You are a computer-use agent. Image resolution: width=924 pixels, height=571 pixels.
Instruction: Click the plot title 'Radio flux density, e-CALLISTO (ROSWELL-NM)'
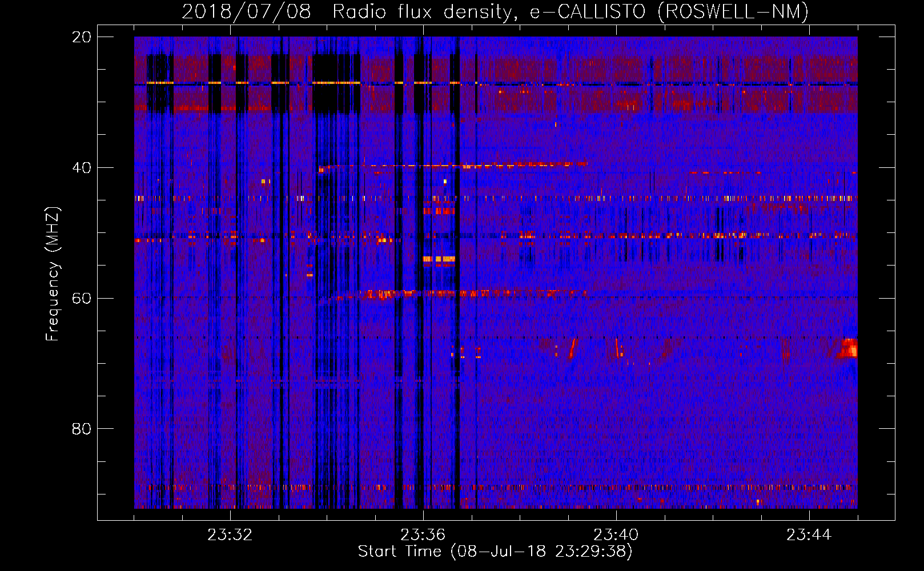click(571, 11)
